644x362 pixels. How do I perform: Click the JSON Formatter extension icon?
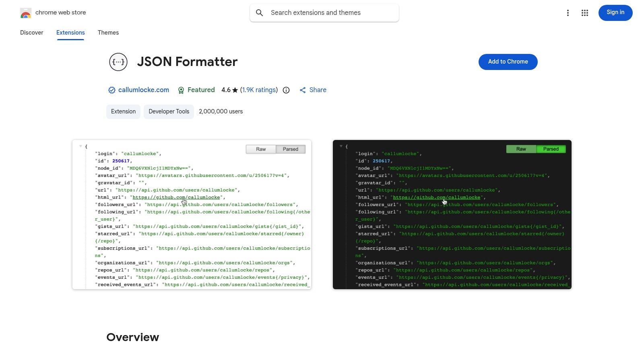coord(118,62)
